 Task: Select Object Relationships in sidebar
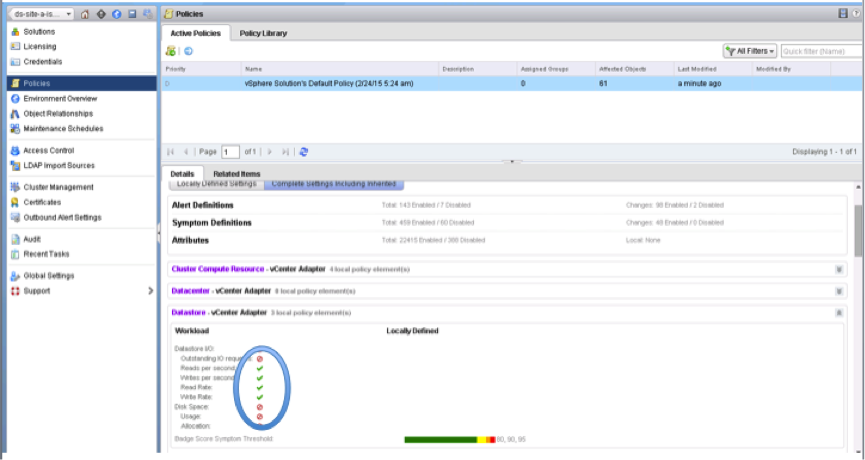pos(58,113)
